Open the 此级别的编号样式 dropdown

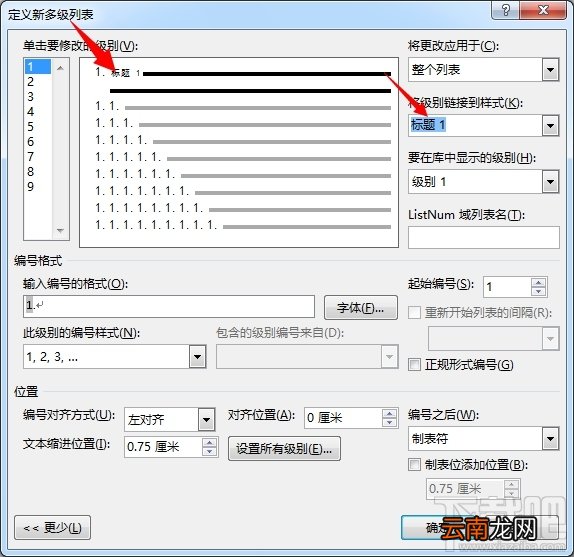tap(197, 356)
